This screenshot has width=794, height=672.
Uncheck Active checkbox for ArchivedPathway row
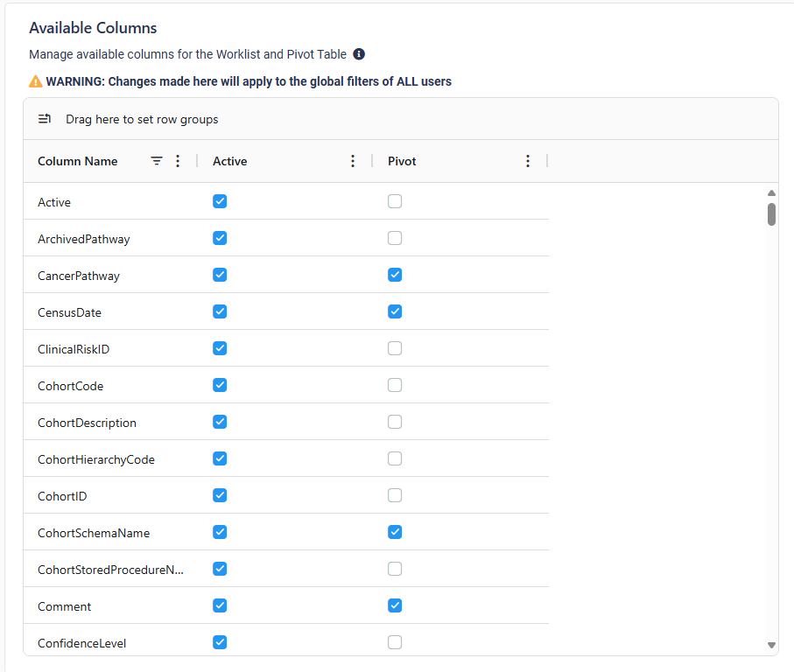click(220, 238)
